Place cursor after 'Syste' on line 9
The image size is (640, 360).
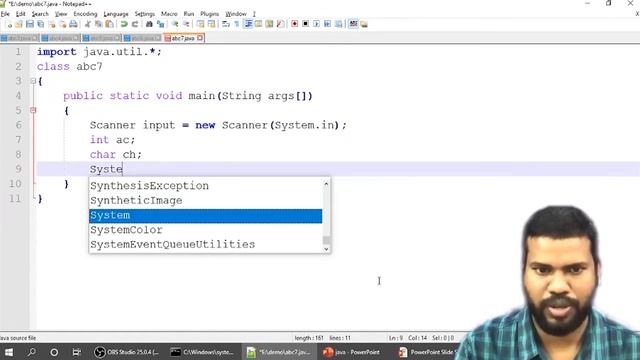coord(123,169)
